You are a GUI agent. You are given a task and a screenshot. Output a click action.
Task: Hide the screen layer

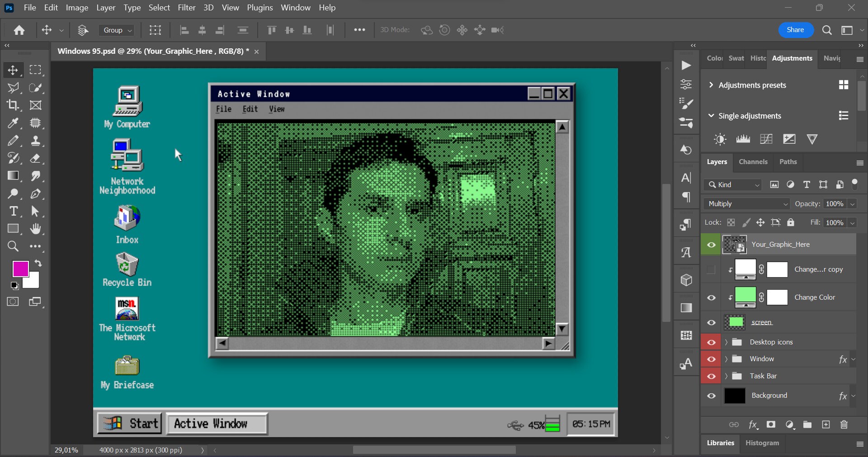coord(711,322)
